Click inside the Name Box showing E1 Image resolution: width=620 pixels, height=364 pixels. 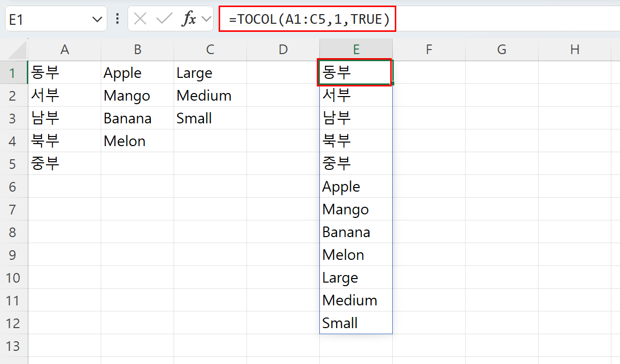coord(46,20)
